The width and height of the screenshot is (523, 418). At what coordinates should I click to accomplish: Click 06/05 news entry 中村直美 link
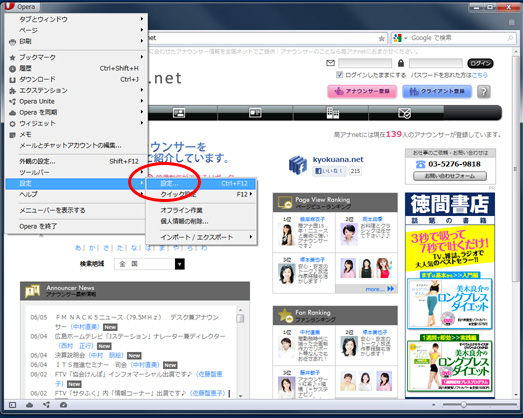(x=85, y=327)
